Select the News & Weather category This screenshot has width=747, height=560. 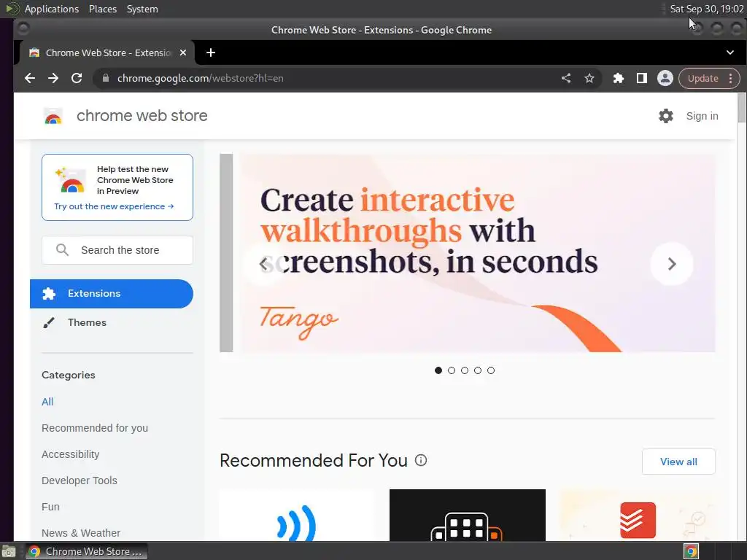81,532
